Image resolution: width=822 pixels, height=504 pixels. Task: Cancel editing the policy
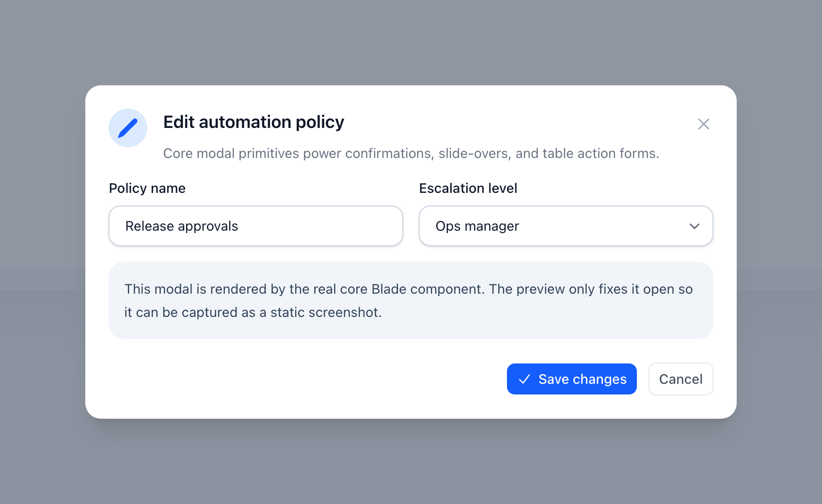point(680,379)
